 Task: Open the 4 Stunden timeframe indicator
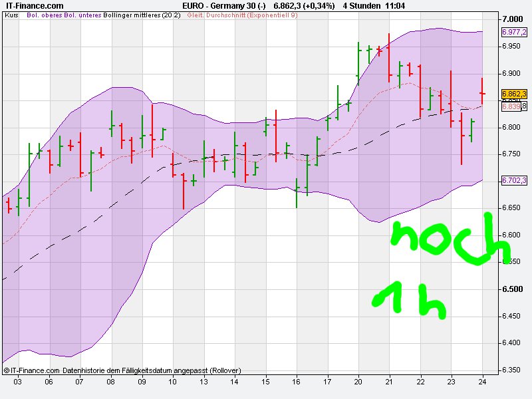pyautogui.click(x=360, y=5)
